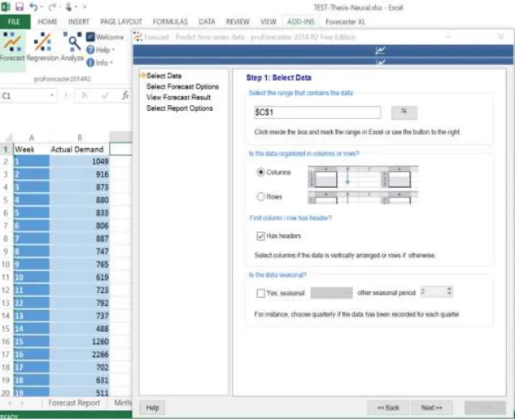The image size is (515, 420).
Task: Go to Select Forecast Options step
Action: point(182,87)
